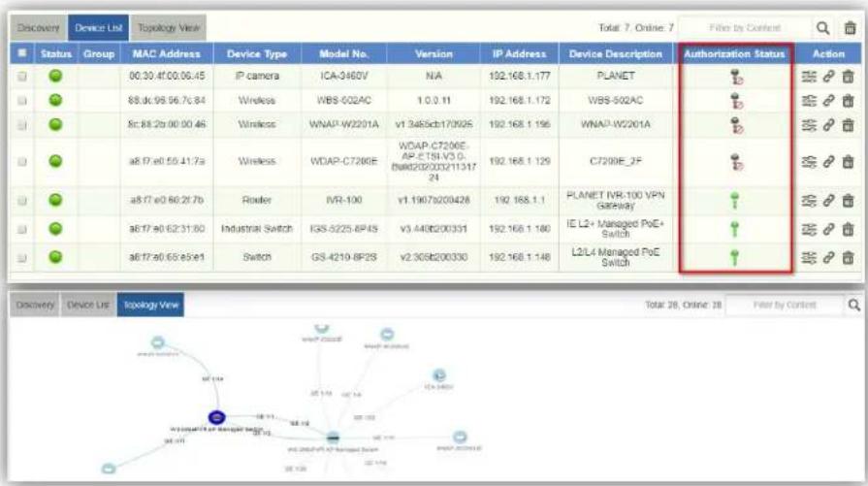The width and height of the screenshot is (868, 486).
Task: Check the box for Industrial Switch row
Action: pos(22,229)
